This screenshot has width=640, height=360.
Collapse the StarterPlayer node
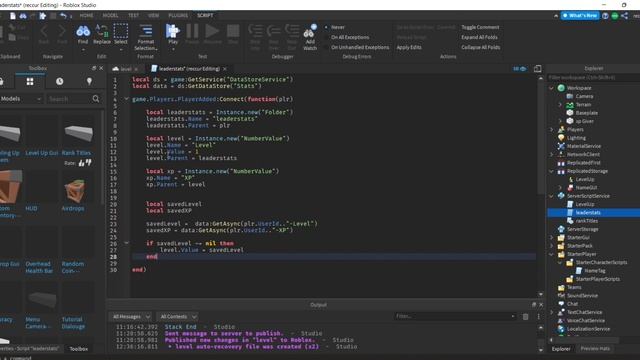pyautogui.click(x=552, y=254)
